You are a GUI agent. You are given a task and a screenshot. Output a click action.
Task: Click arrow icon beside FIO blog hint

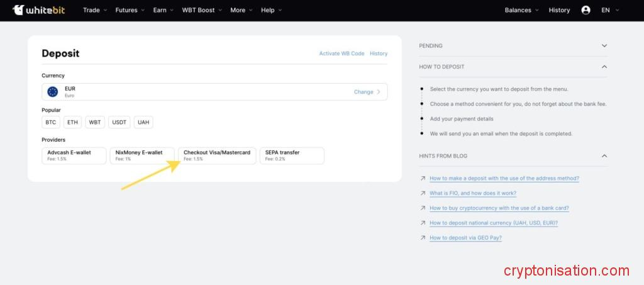[423, 193]
